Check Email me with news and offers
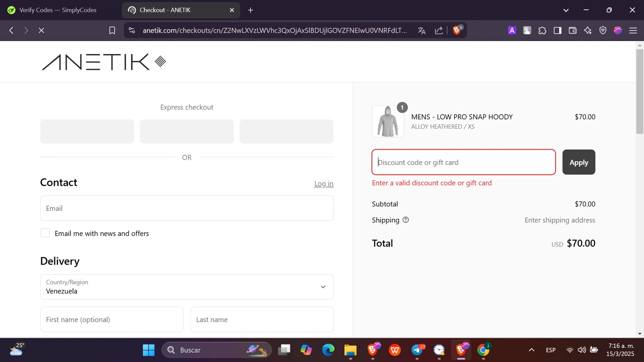The height and width of the screenshot is (362, 644). point(45,233)
